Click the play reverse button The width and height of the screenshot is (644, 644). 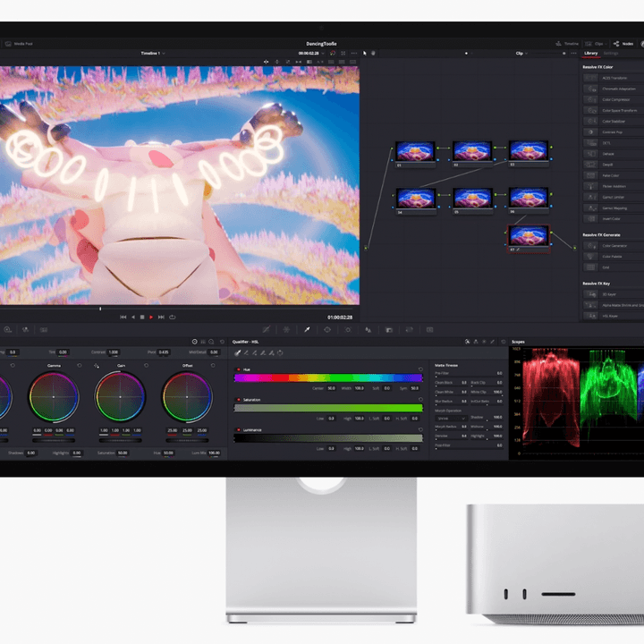point(132,317)
